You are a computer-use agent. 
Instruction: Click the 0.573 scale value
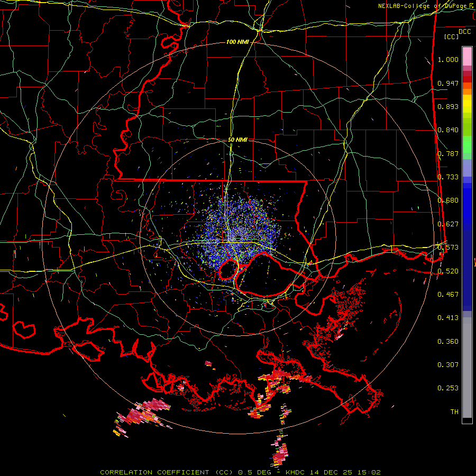coord(448,248)
